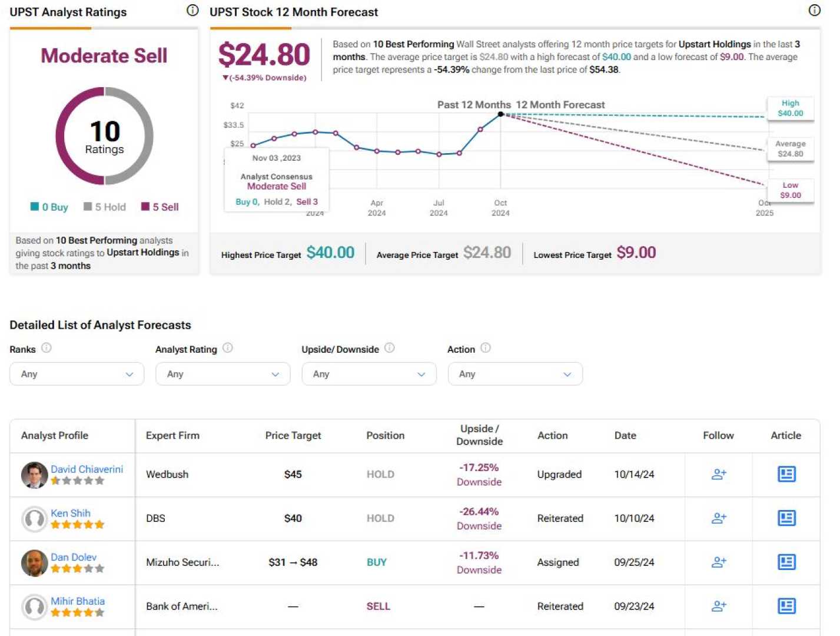
Task: Click the Highest Price Target $40.00 value
Action: pyautogui.click(x=330, y=253)
